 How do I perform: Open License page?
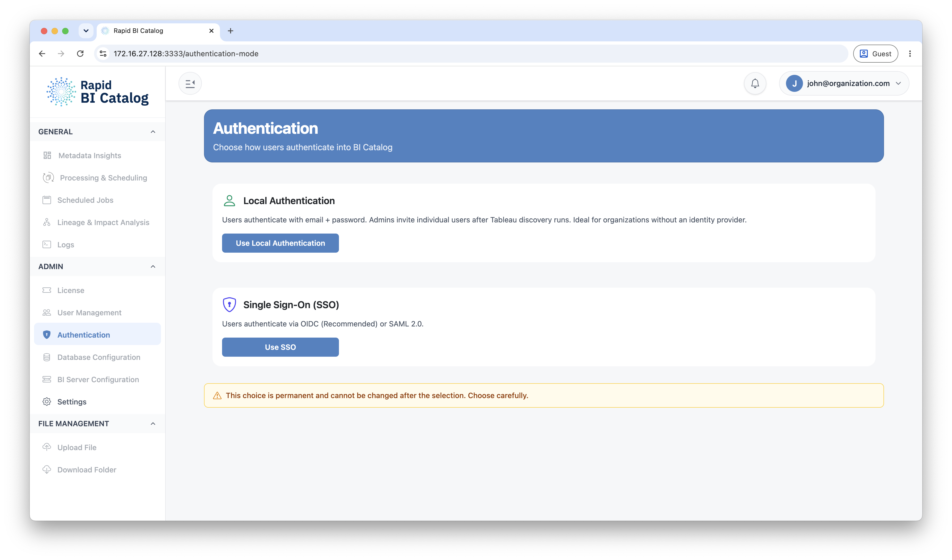tap(97, 290)
